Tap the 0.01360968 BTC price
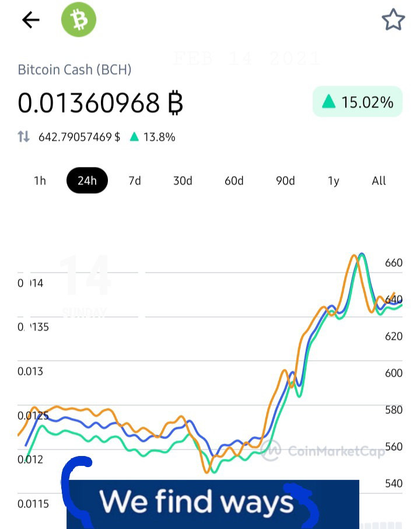The height and width of the screenshot is (529, 420). coord(100,103)
